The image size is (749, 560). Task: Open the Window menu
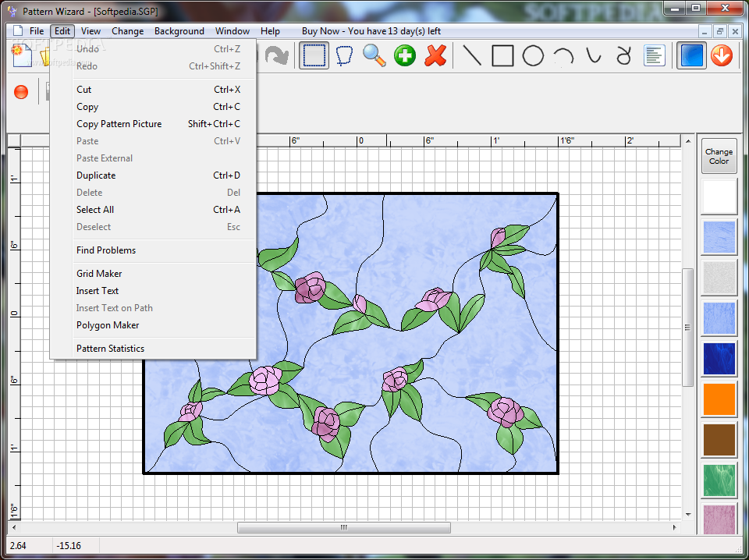tap(233, 31)
